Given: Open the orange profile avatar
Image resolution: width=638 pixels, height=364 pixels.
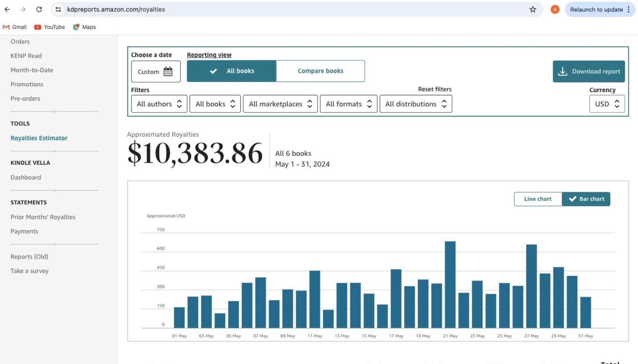Looking at the screenshot, I should 555,10.
